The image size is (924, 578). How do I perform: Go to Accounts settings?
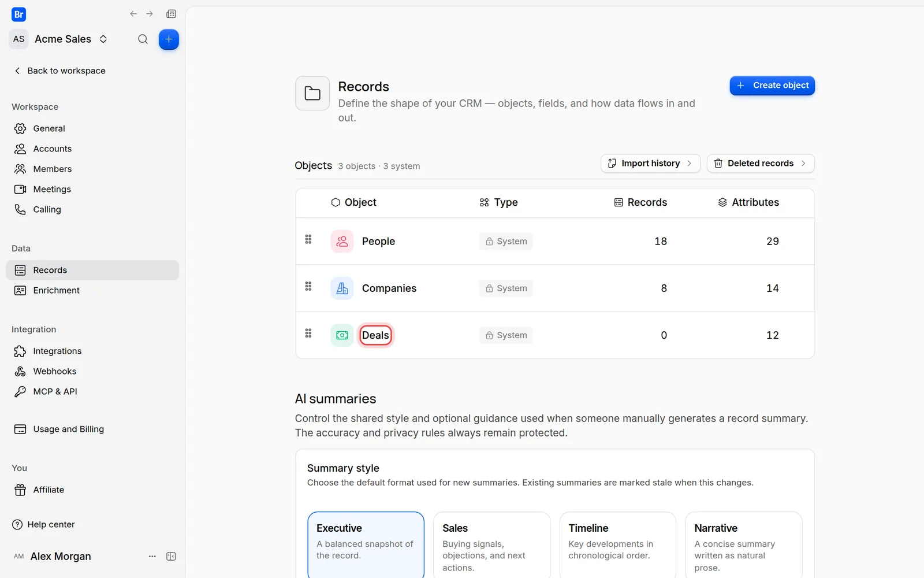[x=92, y=149]
